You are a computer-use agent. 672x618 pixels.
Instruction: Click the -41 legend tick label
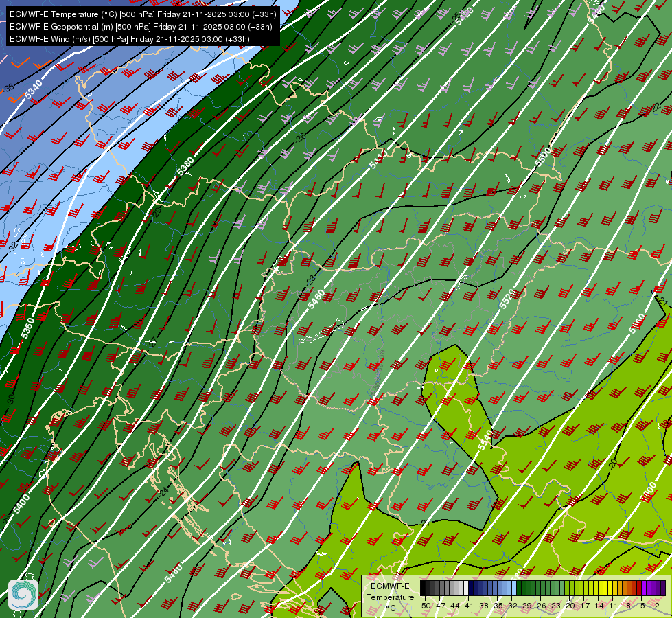[468, 606]
